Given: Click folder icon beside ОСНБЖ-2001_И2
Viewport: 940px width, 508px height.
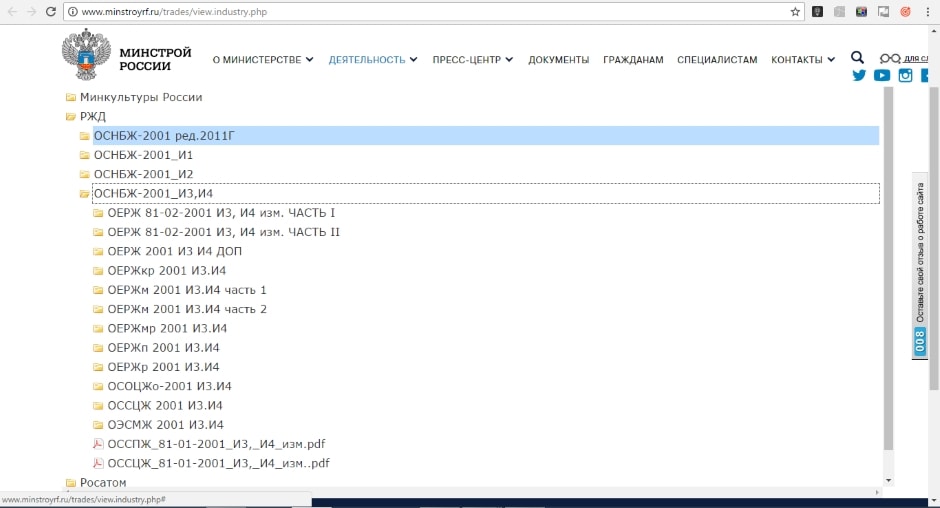Looking at the screenshot, I should click(x=85, y=174).
